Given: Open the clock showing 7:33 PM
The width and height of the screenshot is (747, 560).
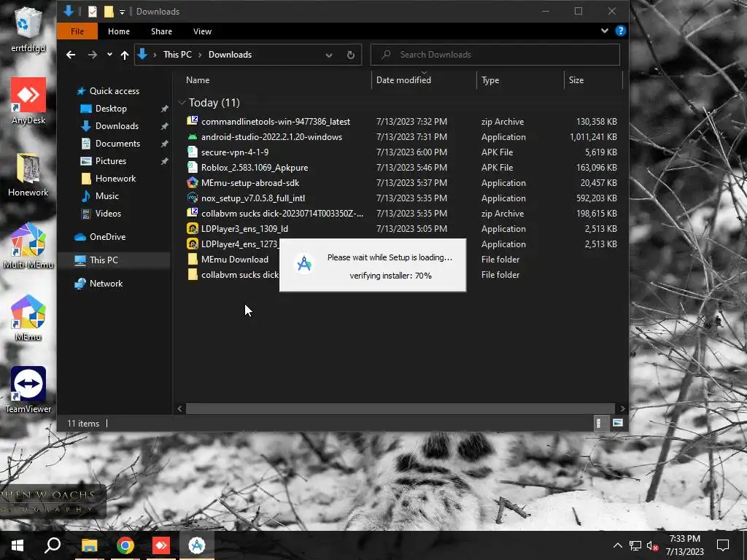Looking at the screenshot, I should 684,545.
